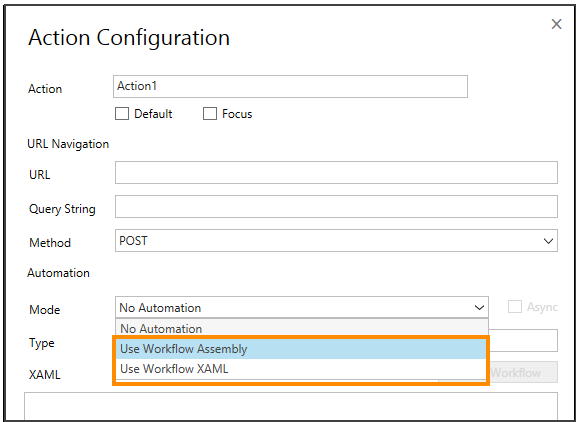Click the URL Navigation section label
The height and width of the screenshot is (422, 576).
(x=68, y=144)
